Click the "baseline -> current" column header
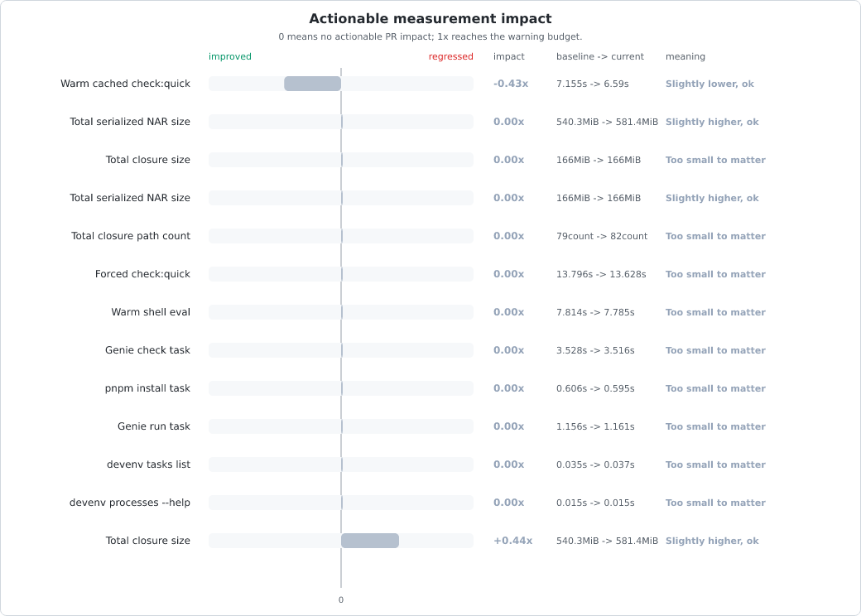The image size is (861, 616). [x=600, y=56]
